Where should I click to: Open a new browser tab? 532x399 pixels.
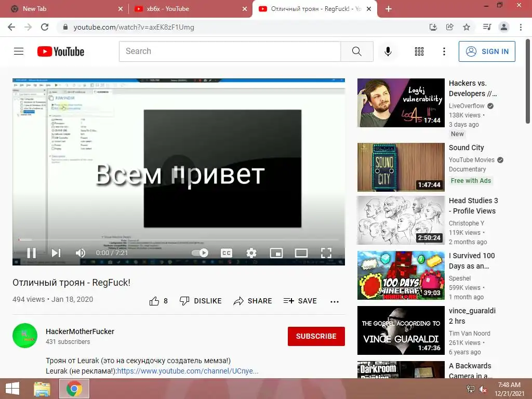point(389,9)
